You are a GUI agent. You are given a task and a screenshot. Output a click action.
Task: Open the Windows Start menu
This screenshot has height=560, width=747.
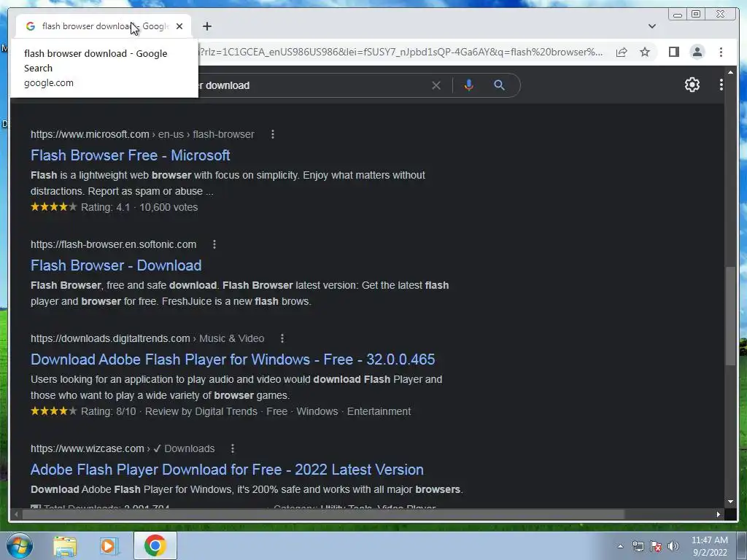tap(19, 545)
